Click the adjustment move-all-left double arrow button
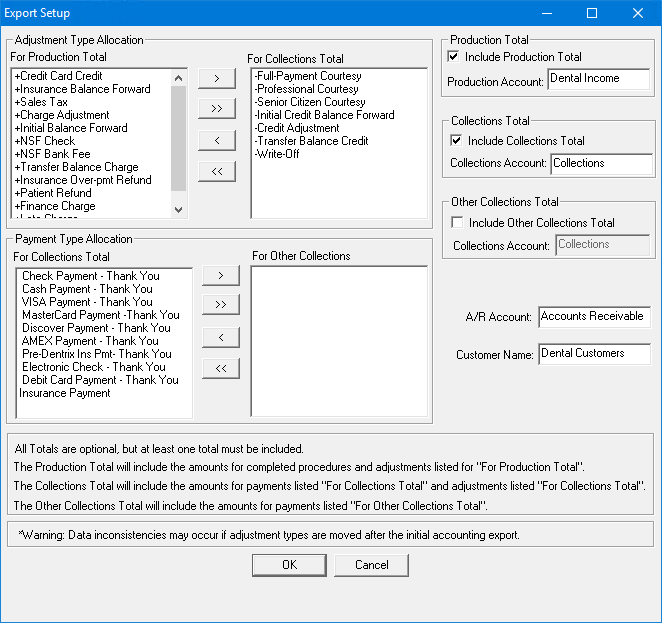 click(x=217, y=172)
